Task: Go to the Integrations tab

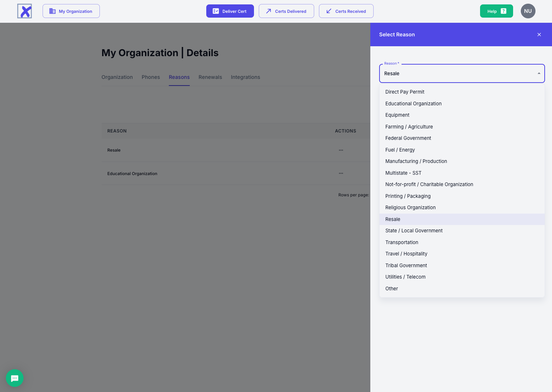Action: coord(245,77)
